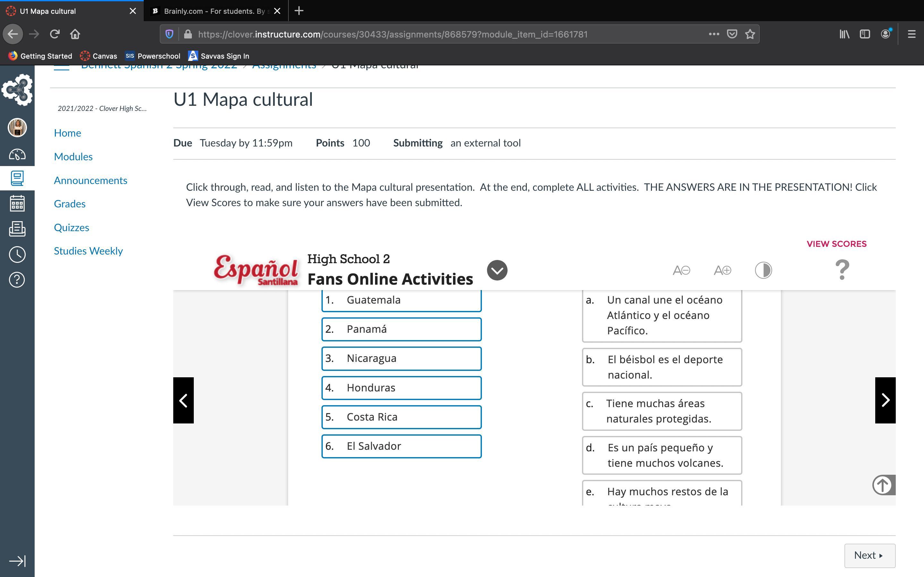924x577 pixels.
Task: Open Modules in the course menu
Action: (73, 156)
